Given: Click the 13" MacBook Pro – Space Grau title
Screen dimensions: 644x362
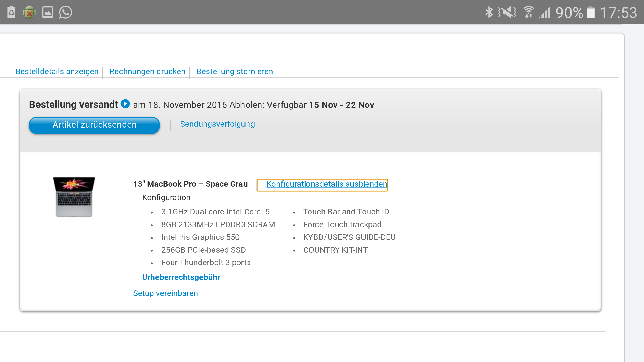Looking at the screenshot, I should click(190, 184).
